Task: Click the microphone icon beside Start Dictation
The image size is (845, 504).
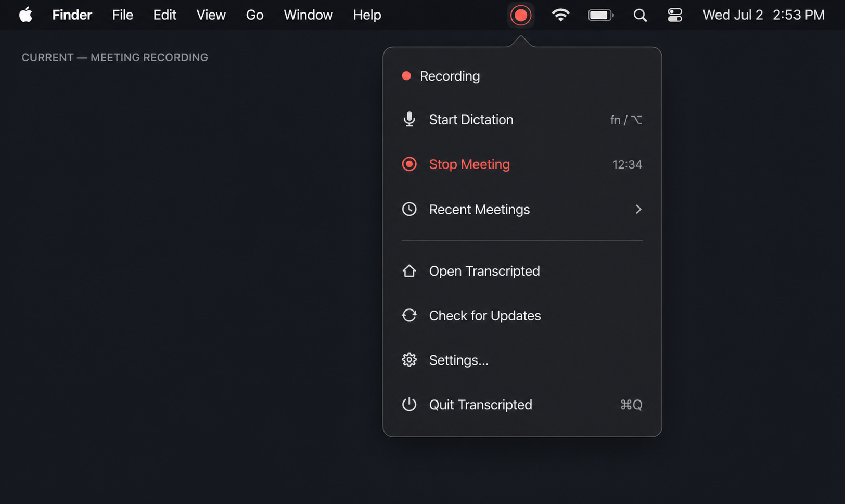Action: (x=409, y=120)
